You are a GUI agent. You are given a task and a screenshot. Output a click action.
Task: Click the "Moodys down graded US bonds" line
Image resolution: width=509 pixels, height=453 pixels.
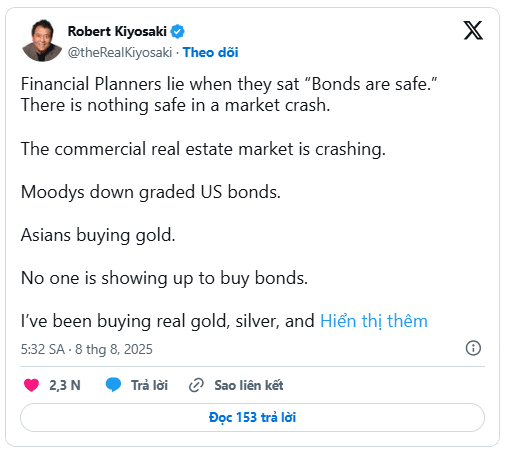pyautogui.click(x=151, y=192)
